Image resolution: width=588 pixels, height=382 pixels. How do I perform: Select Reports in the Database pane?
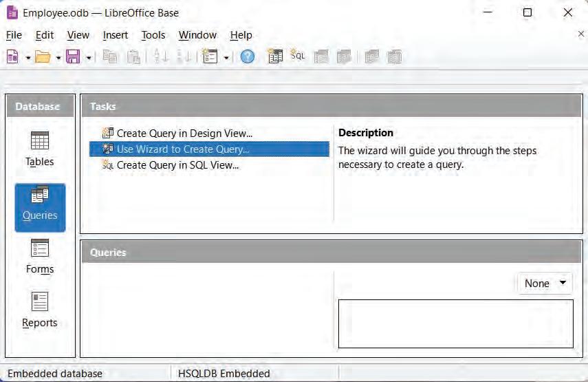(40, 310)
